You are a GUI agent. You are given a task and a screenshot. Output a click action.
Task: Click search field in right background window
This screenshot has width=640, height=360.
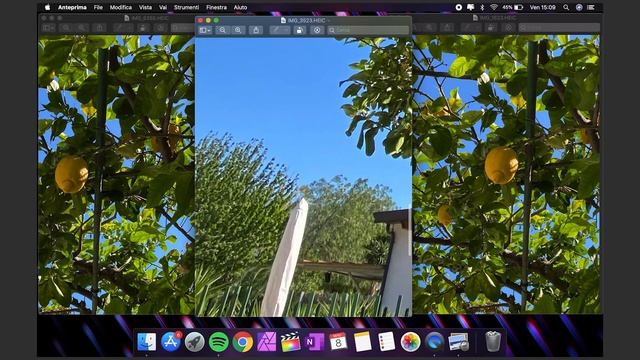pyautogui.click(x=559, y=27)
